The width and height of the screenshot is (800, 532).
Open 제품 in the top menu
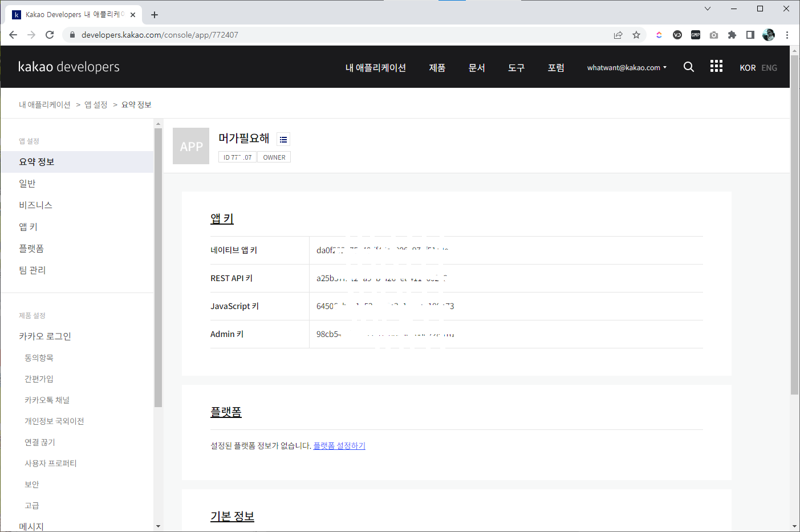[x=437, y=67]
